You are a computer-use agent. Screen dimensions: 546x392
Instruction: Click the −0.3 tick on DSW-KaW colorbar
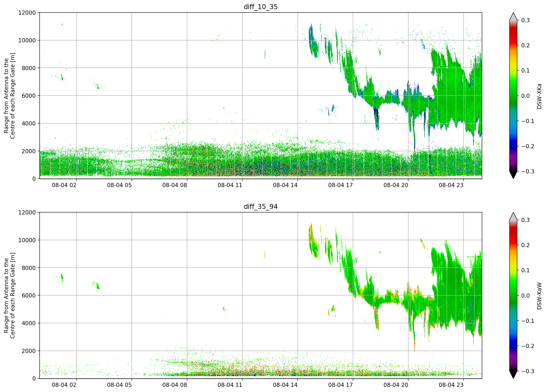tap(528, 371)
